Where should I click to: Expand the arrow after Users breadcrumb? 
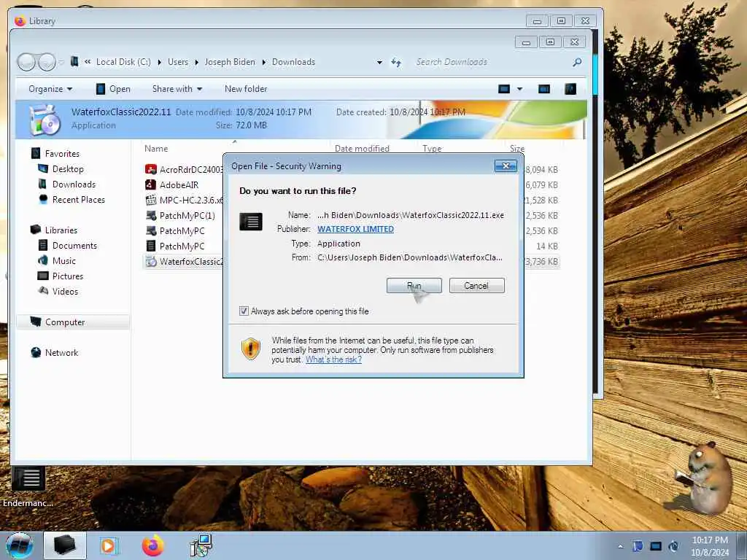(x=196, y=63)
